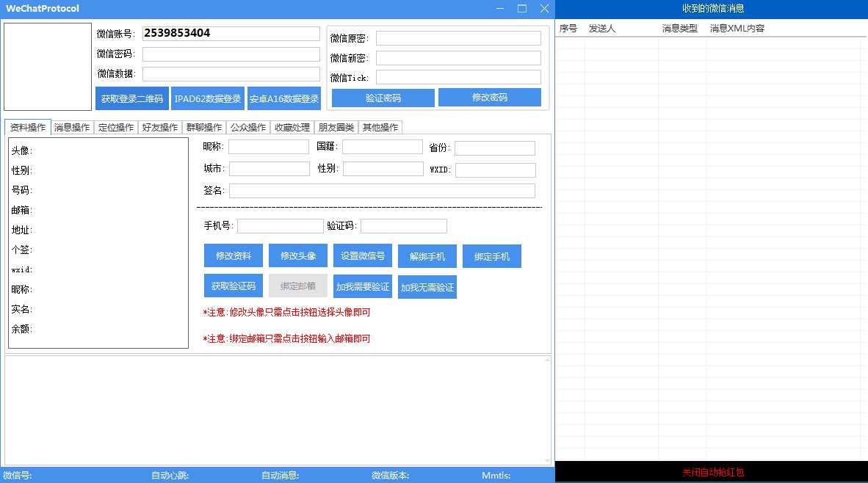The height and width of the screenshot is (483, 868).
Task: Click IPAD62数据登录 button
Action: tap(208, 98)
